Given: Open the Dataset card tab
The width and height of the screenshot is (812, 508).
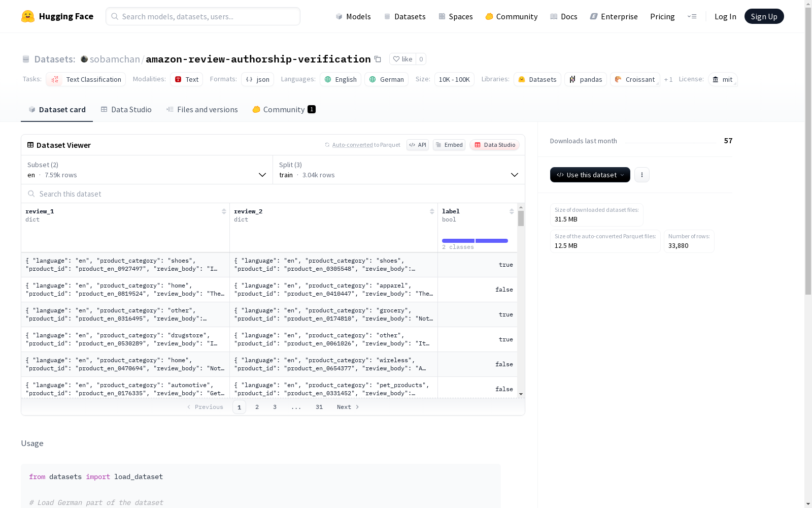Looking at the screenshot, I should [57, 109].
